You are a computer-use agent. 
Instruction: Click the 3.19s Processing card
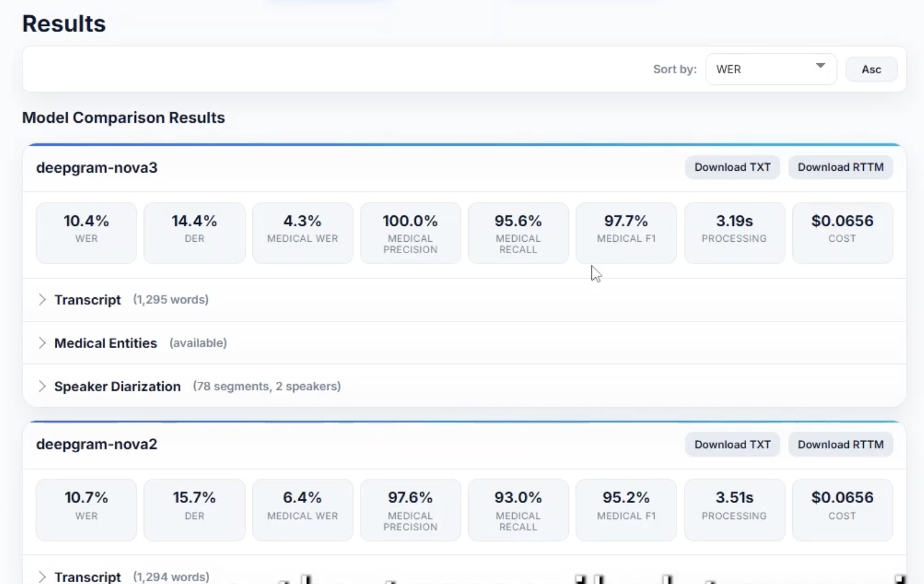[x=734, y=233]
